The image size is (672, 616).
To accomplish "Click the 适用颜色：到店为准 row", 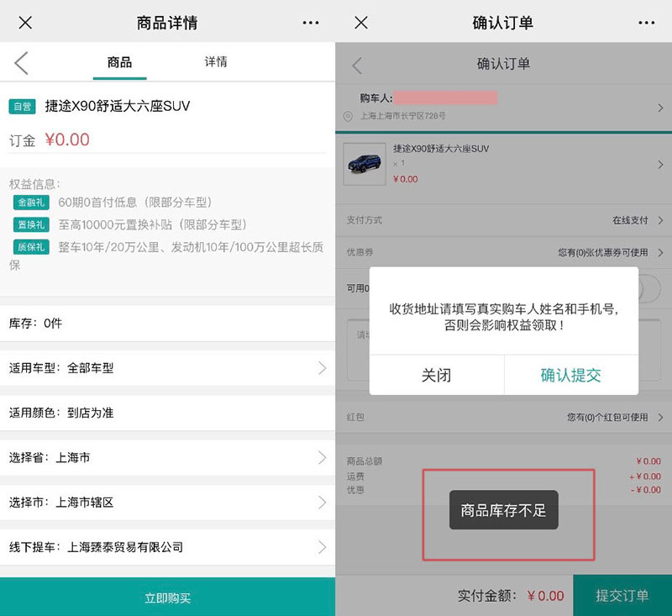I will [x=167, y=413].
